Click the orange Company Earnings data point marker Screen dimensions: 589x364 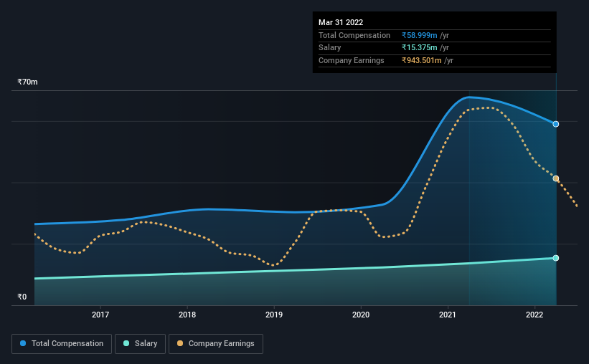point(555,178)
